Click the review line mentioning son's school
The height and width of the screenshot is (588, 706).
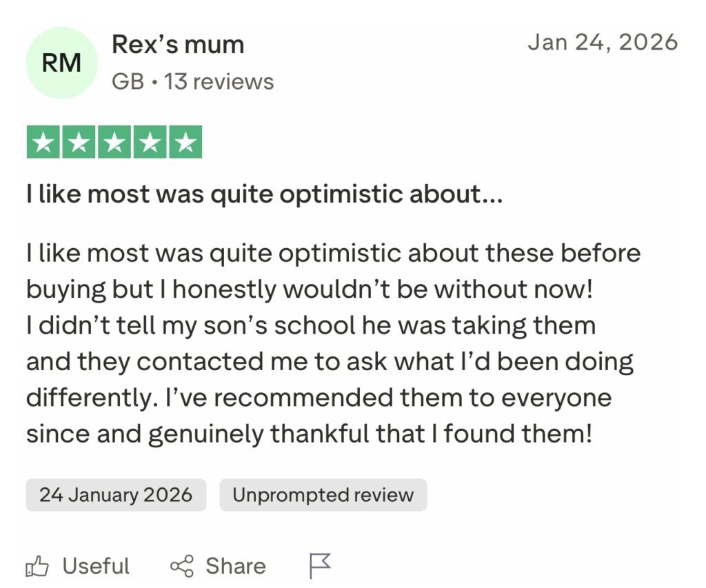coord(310,325)
